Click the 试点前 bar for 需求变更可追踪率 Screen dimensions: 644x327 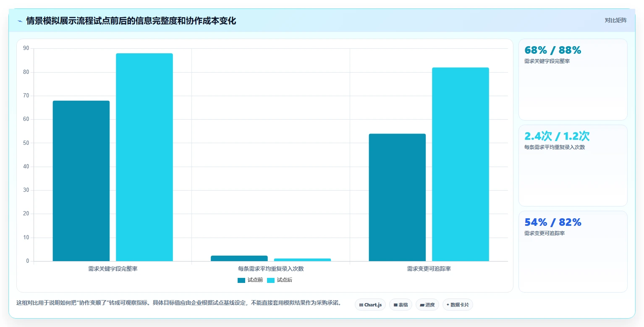coord(397,197)
